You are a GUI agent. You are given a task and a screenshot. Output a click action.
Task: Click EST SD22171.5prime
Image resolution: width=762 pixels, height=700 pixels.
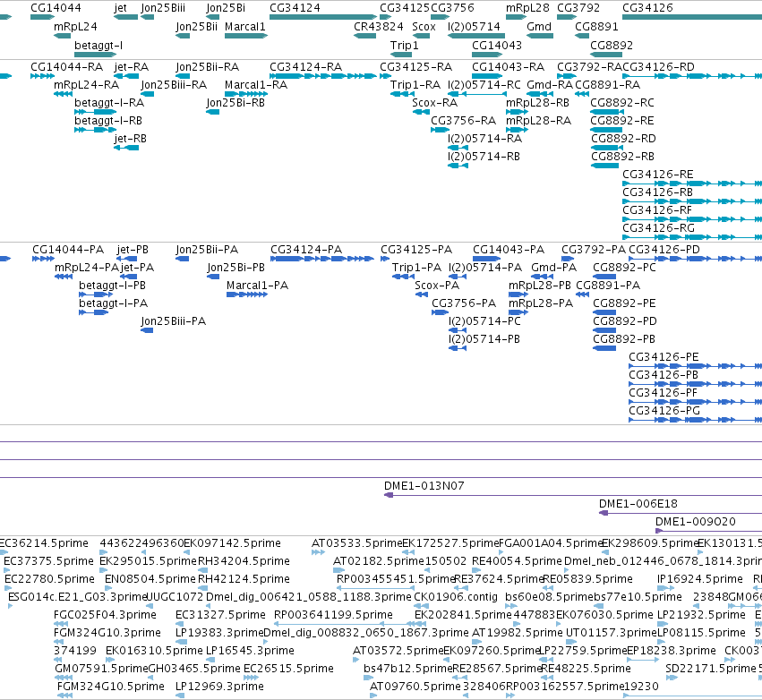710,669
